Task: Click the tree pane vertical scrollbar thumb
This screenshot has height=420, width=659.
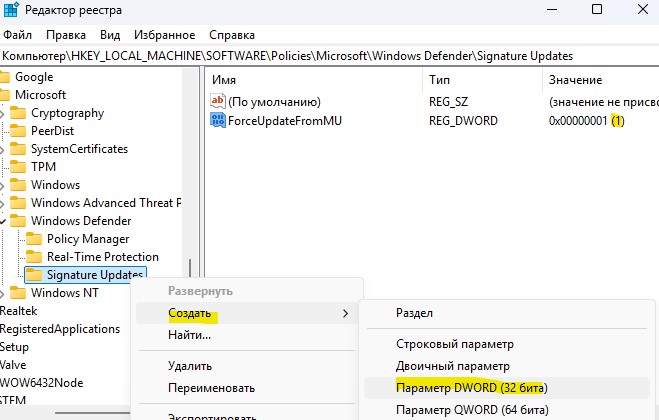Action: pyautogui.click(x=190, y=267)
